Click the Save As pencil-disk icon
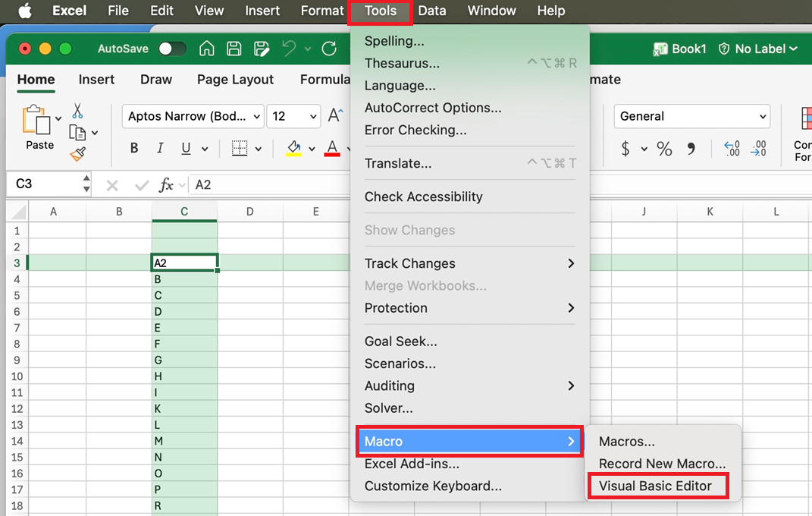The width and height of the screenshot is (812, 516). pyautogui.click(x=262, y=49)
